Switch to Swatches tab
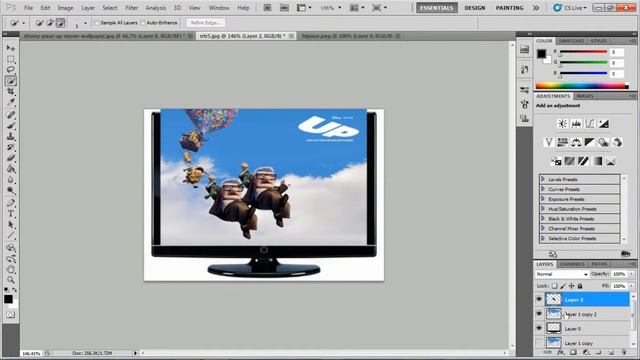This screenshot has height=360, width=640. coord(571,41)
